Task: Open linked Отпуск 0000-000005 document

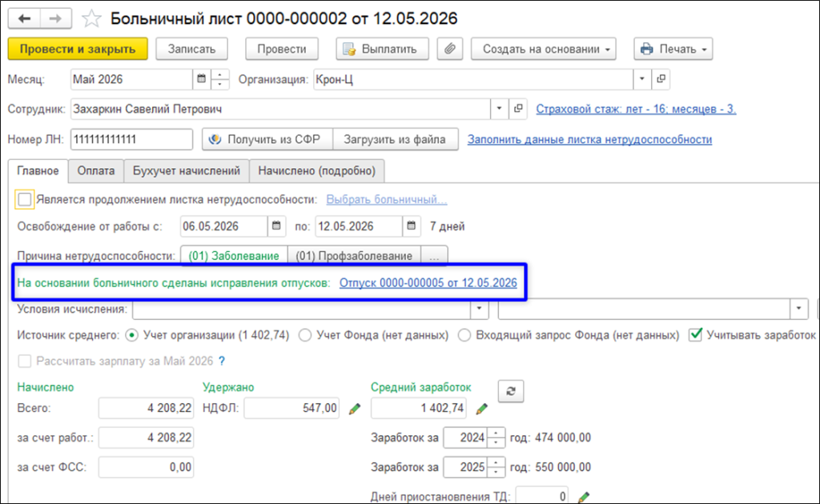Action: pos(428,282)
